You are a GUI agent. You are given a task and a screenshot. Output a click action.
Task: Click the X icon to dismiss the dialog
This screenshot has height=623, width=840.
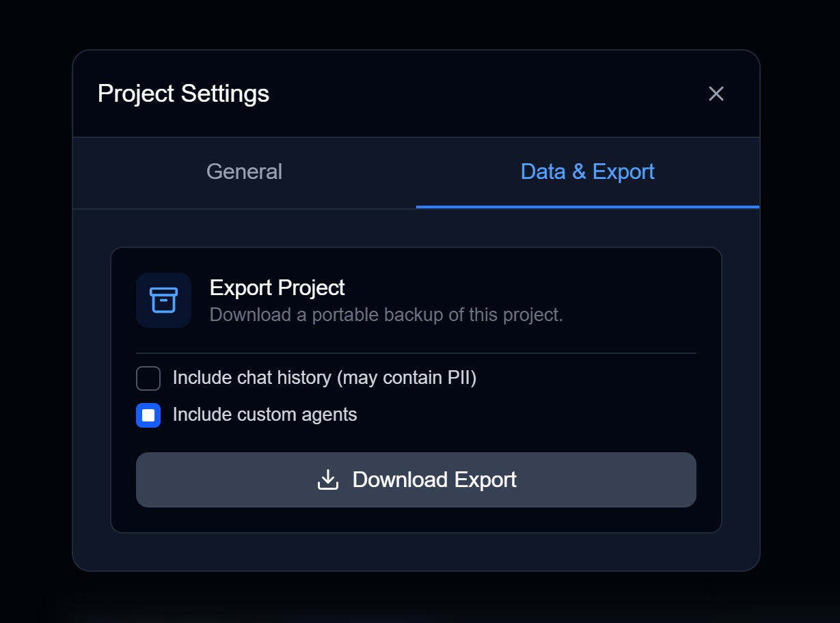[x=716, y=94]
